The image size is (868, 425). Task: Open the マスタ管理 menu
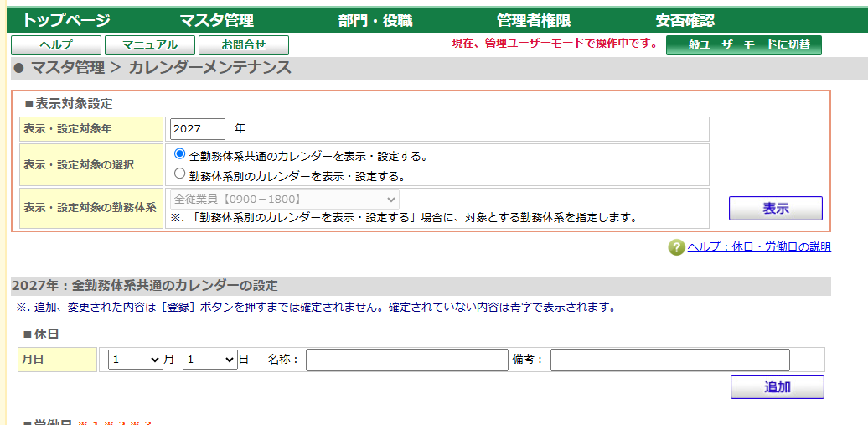[216, 21]
